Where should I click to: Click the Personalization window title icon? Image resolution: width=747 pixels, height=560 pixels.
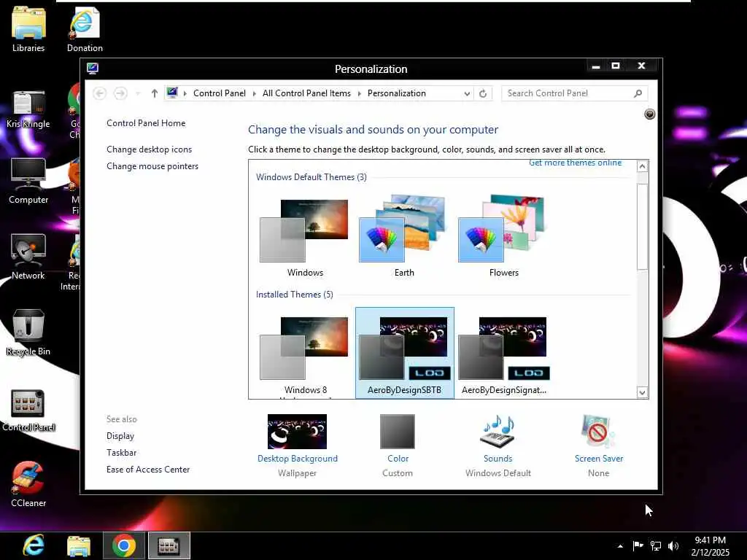[93, 69]
